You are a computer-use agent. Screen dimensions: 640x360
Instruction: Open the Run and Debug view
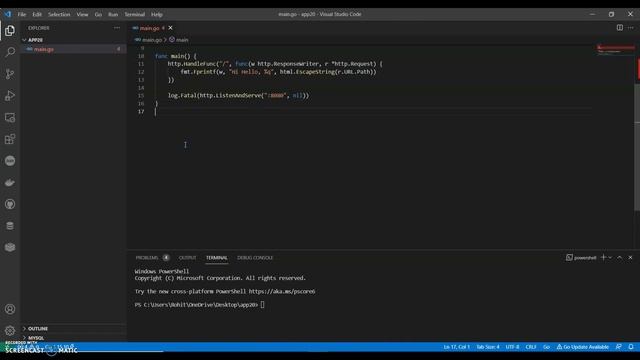(10, 96)
